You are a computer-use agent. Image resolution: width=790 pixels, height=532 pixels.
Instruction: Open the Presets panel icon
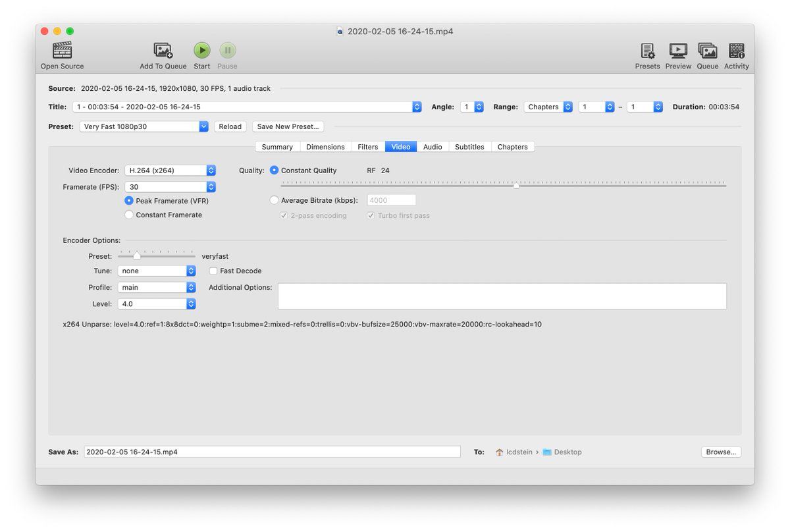click(x=647, y=51)
